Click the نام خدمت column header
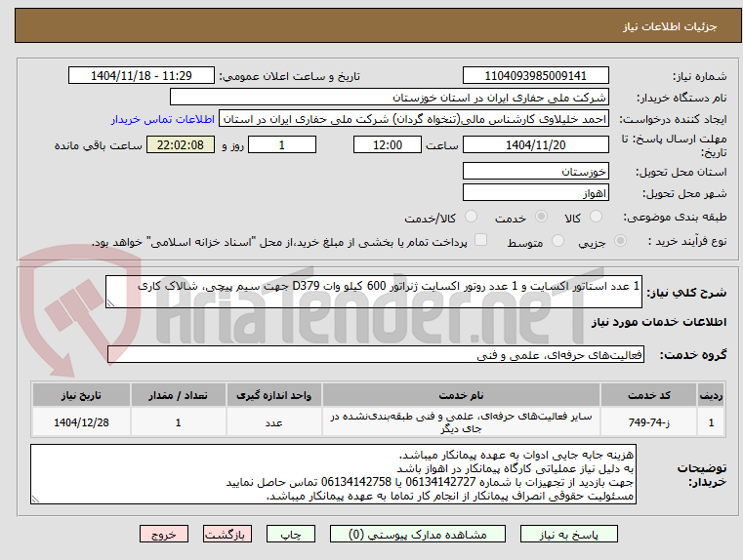This screenshot has width=743, height=560. click(461, 395)
